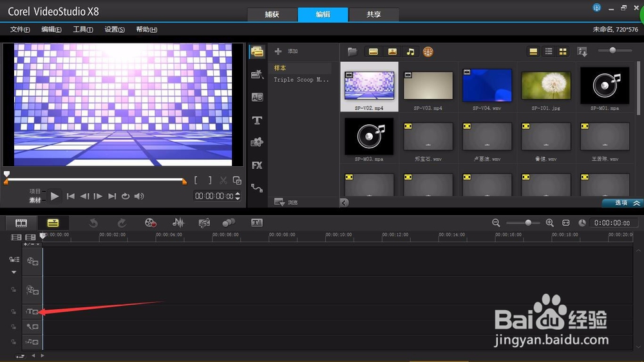Switch to Timeline view
This screenshot has height=362, width=644.
tap(53, 223)
